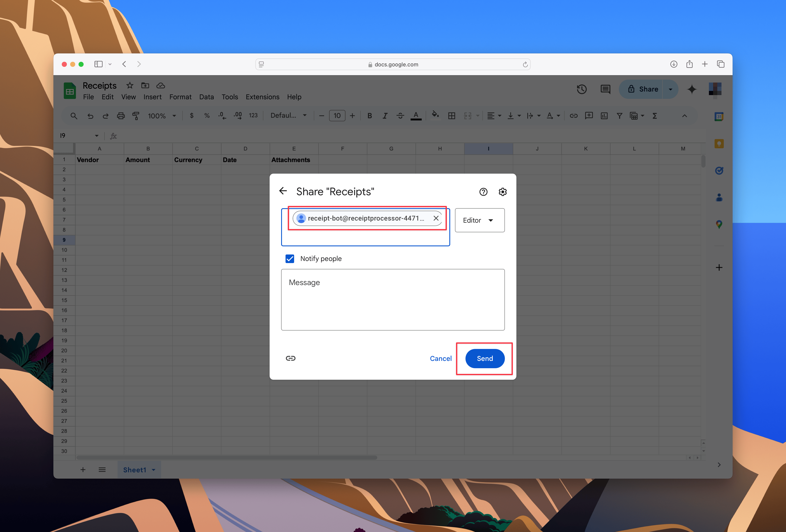
Task: Open the borders tool
Action: pyautogui.click(x=451, y=116)
